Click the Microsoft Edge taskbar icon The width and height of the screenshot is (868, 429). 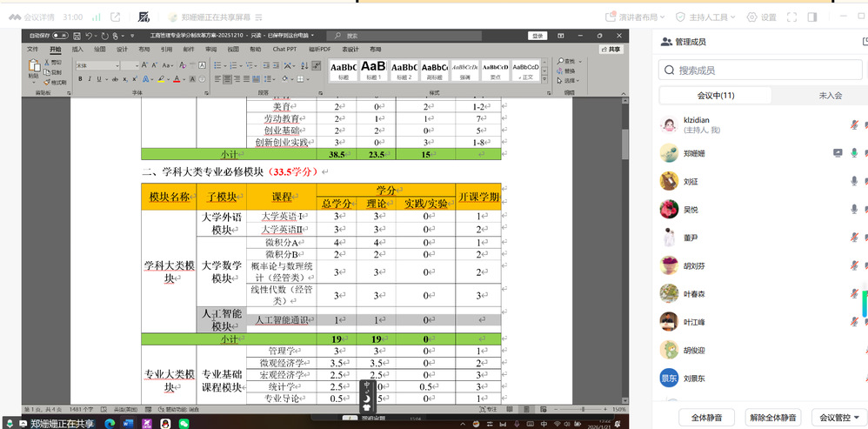coord(110,423)
